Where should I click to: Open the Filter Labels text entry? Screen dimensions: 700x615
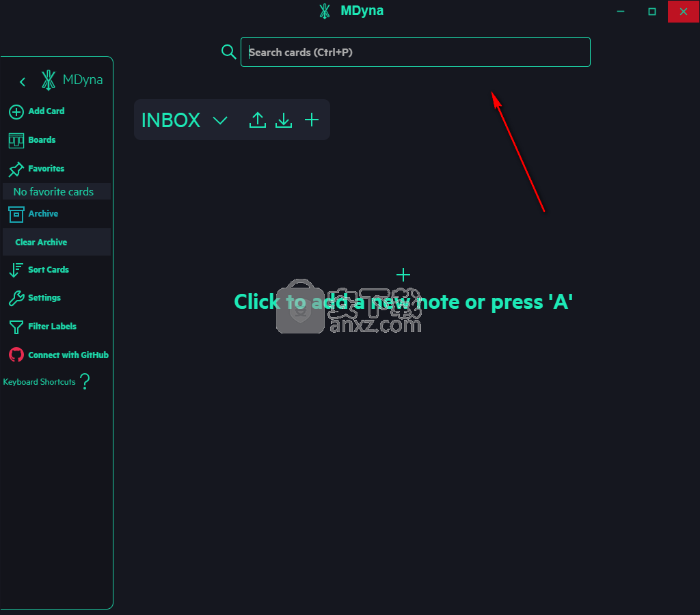[x=52, y=326]
